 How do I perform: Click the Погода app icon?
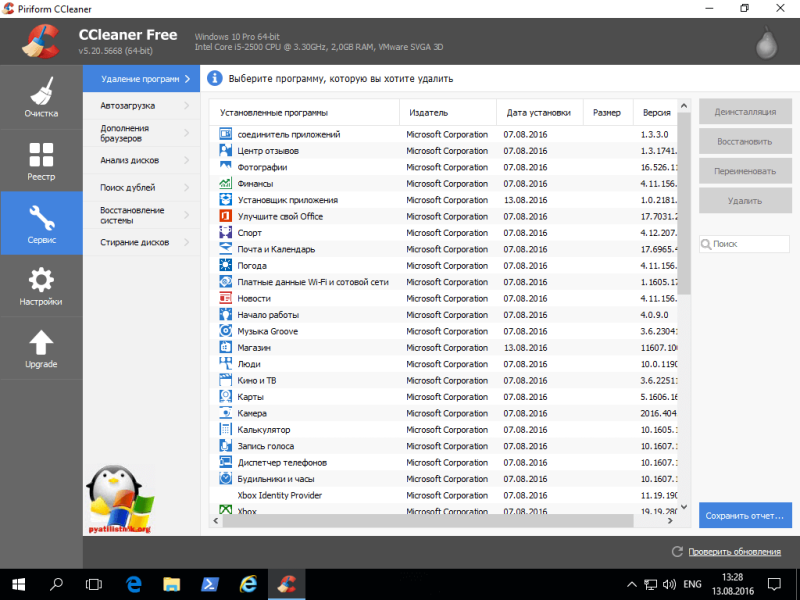click(x=226, y=265)
